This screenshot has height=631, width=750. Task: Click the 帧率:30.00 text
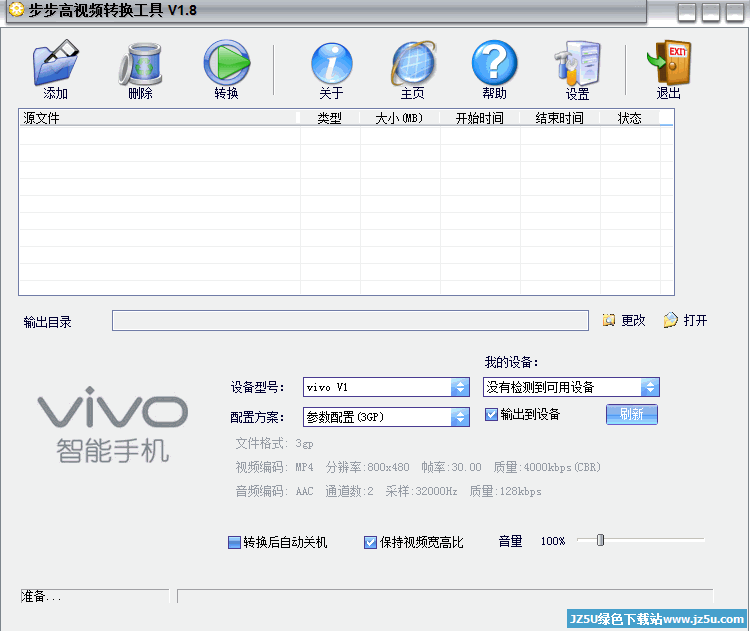click(x=451, y=467)
